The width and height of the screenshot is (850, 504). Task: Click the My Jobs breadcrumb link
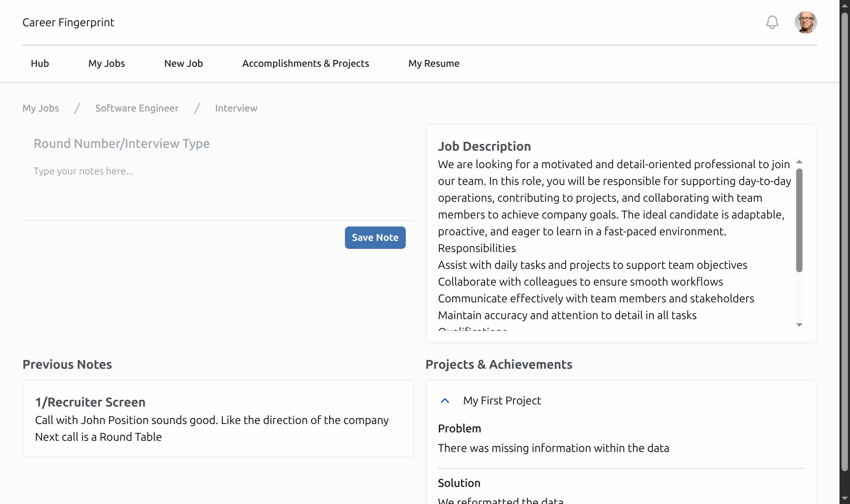(41, 108)
